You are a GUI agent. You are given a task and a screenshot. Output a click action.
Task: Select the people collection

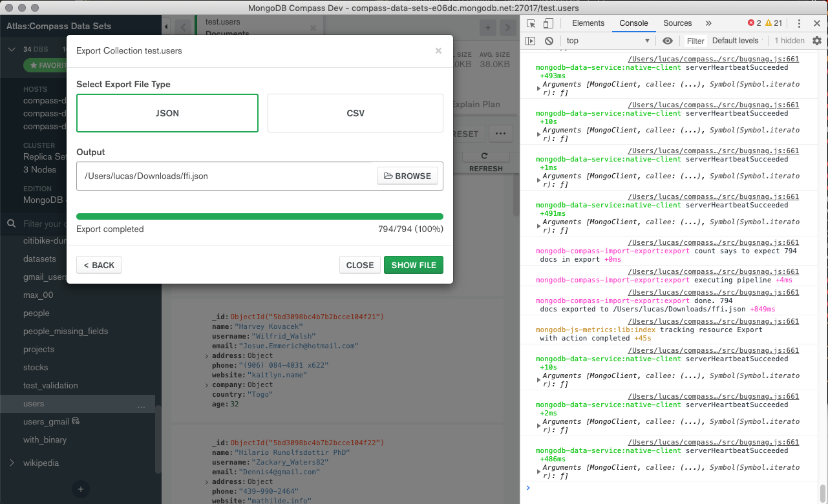[36, 313]
